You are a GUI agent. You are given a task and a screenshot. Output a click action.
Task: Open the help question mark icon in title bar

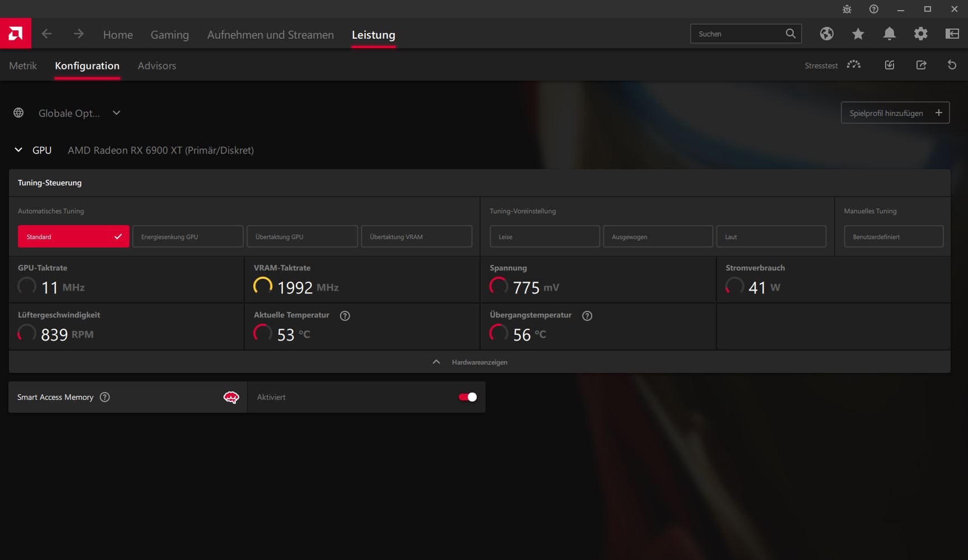coord(873,9)
